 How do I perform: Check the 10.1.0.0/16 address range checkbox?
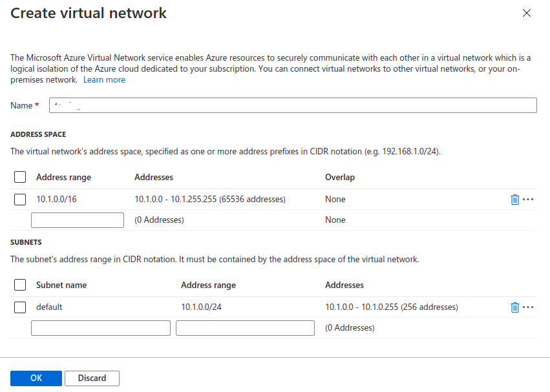tap(19, 199)
